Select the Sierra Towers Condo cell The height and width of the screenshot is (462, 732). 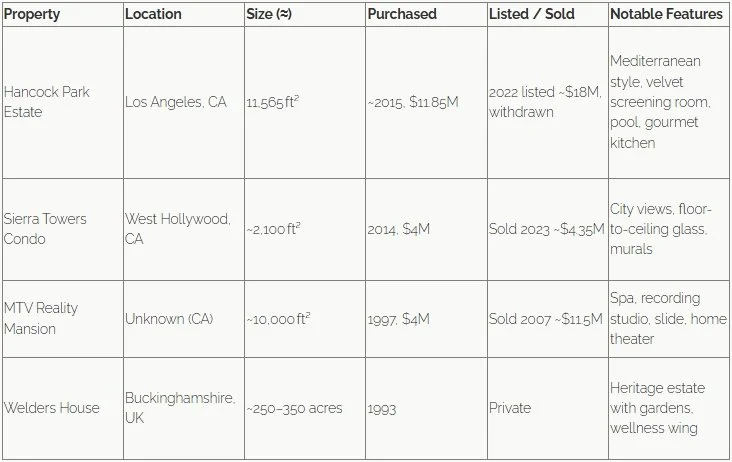pos(63,229)
